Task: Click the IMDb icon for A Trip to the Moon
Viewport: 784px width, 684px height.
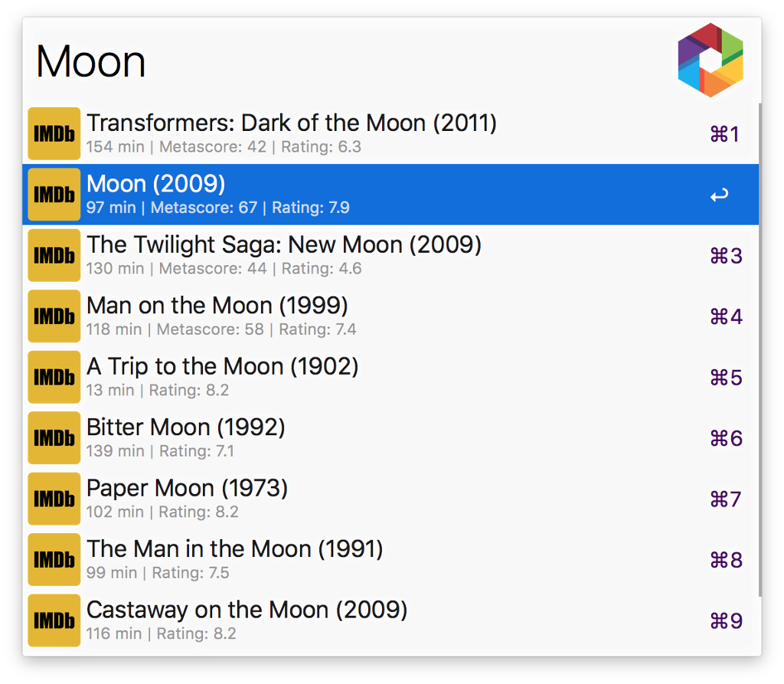Action: pos(54,377)
